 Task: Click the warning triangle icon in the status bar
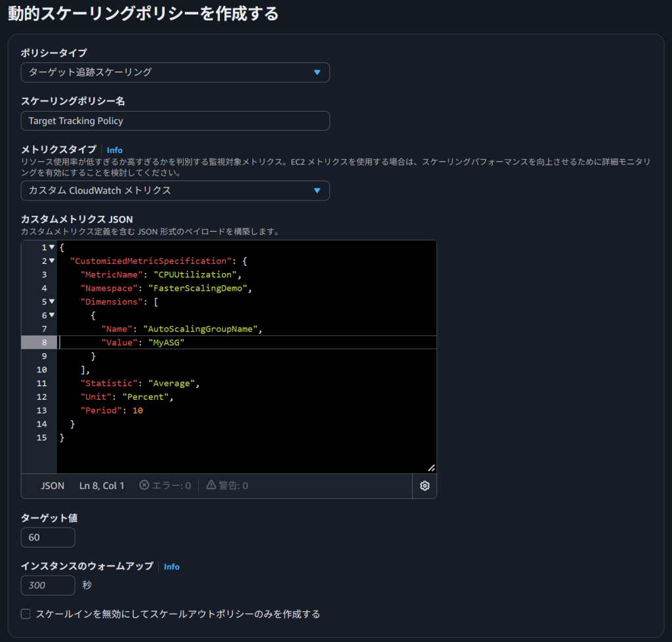(x=211, y=484)
